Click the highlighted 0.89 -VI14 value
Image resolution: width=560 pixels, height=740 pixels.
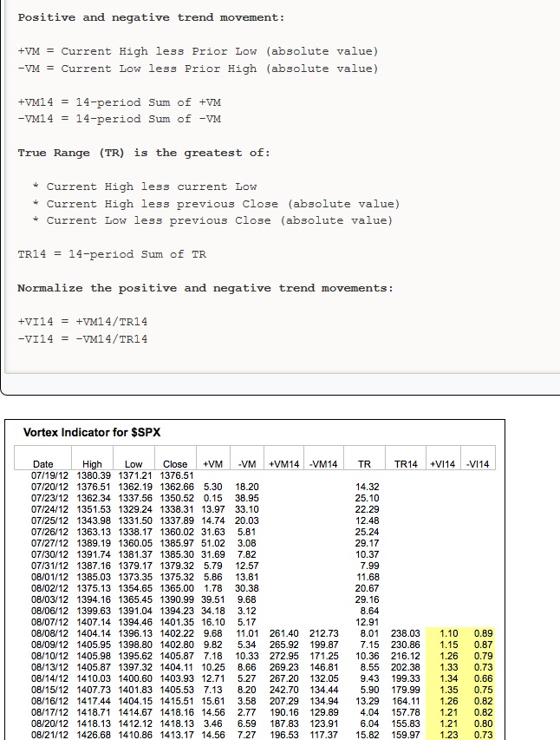point(484,633)
